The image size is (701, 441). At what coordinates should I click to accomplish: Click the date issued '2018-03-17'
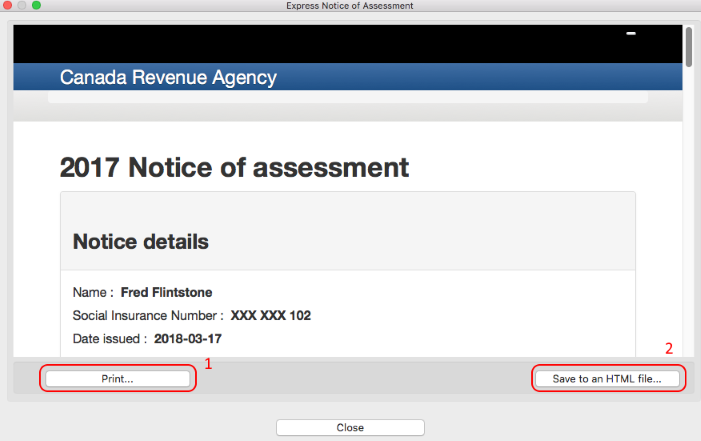(x=188, y=339)
